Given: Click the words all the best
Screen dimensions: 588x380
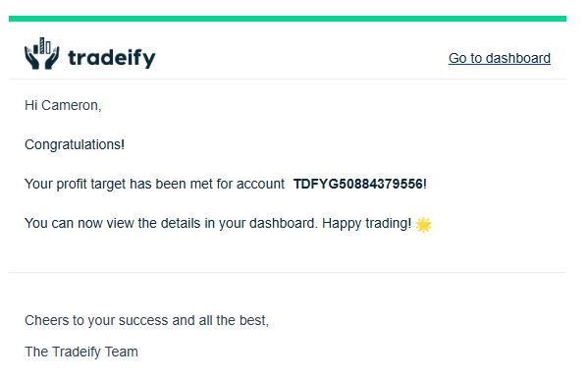Looking at the screenshot, I should (234, 320).
